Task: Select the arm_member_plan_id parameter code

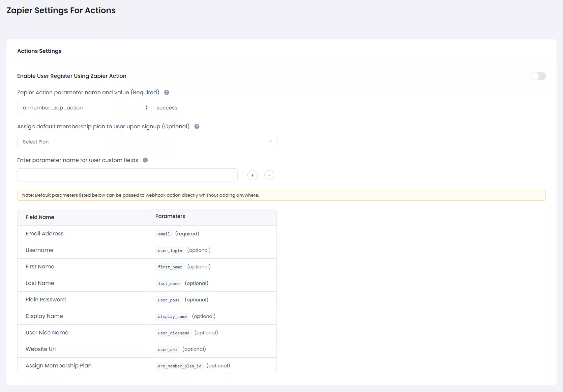Action: [x=179, y=366]
